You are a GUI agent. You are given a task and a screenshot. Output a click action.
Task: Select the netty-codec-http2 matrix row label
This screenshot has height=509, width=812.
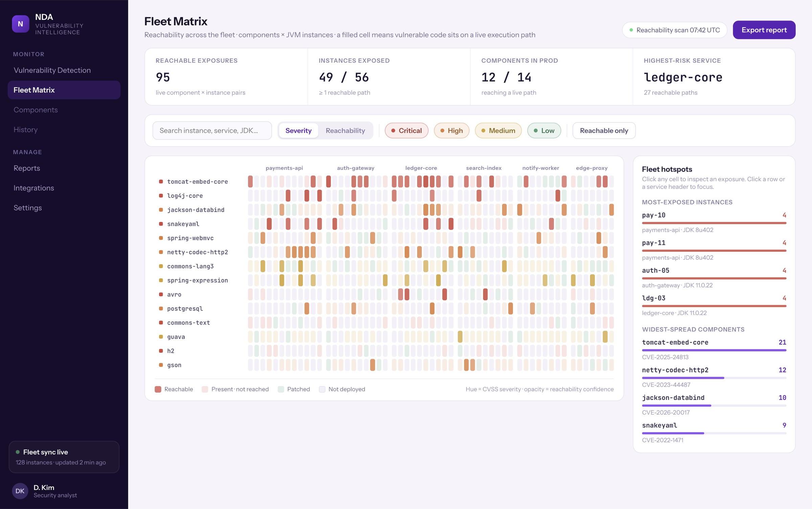point(198,252)
